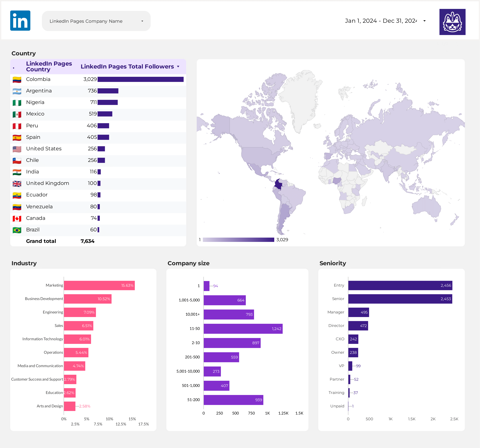Click the Canada flag icon
The height and width of the screenshot is (448, 480).
pyautogui.click(x=17, y=218)
